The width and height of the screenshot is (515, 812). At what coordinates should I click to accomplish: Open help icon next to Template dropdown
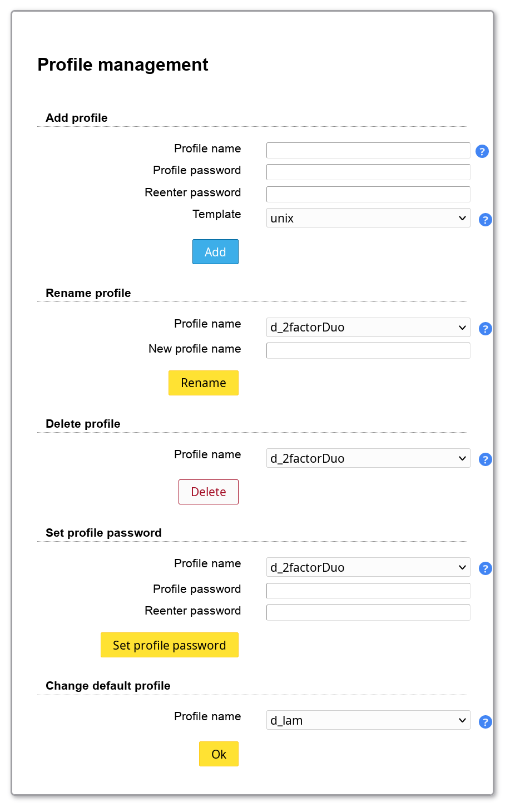point(486,220)
